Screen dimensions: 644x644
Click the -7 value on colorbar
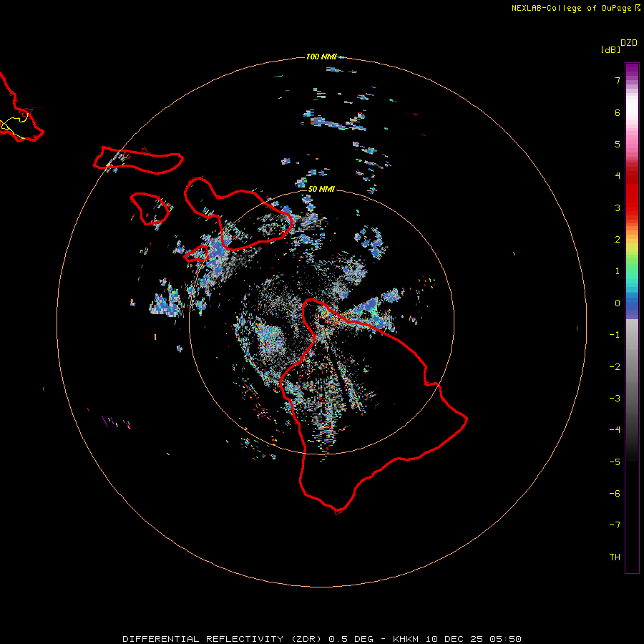click(615, 525)
